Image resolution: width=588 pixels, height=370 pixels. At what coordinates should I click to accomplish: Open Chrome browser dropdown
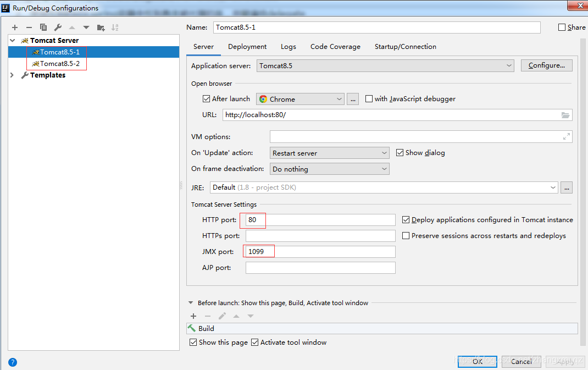click(300, 99)
